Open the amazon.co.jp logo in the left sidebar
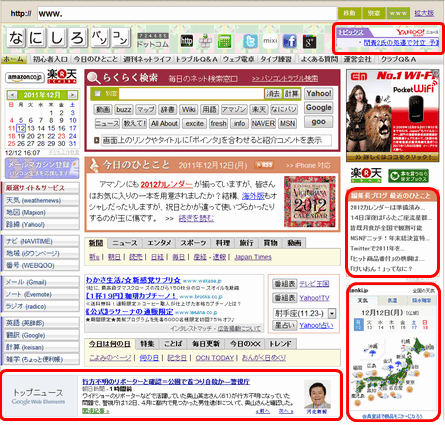Viewport: 445px width, 425px height. click(x=25, y=77)
